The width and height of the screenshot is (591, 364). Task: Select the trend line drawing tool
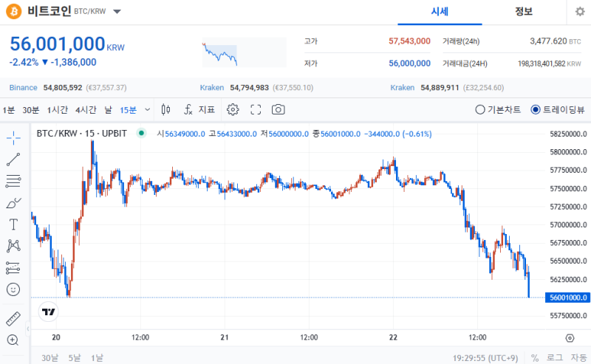click(13, 159)
